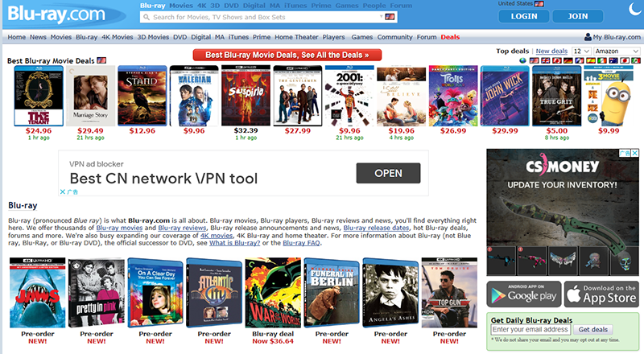The image size is (644, 354).
Task: Click the email address field for daily deals
Action: point(530,329)
